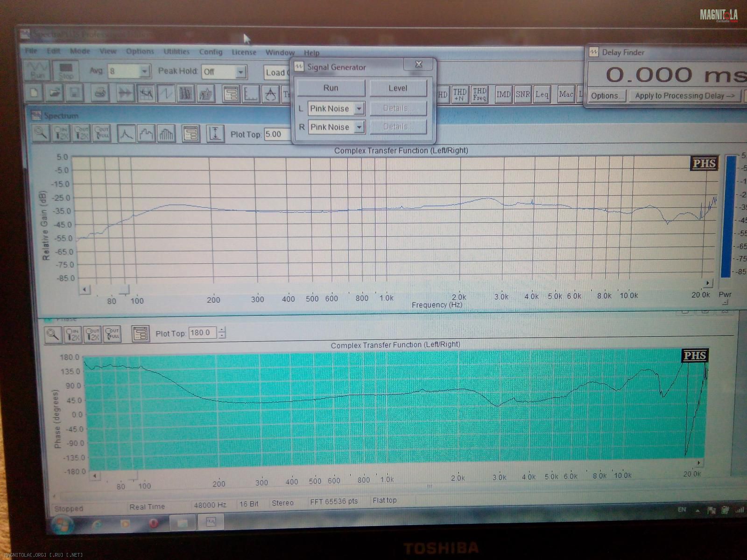Viewport: 747px width, 560px height.
Task: Open the File menu
Action: click(x=31, y=51)
